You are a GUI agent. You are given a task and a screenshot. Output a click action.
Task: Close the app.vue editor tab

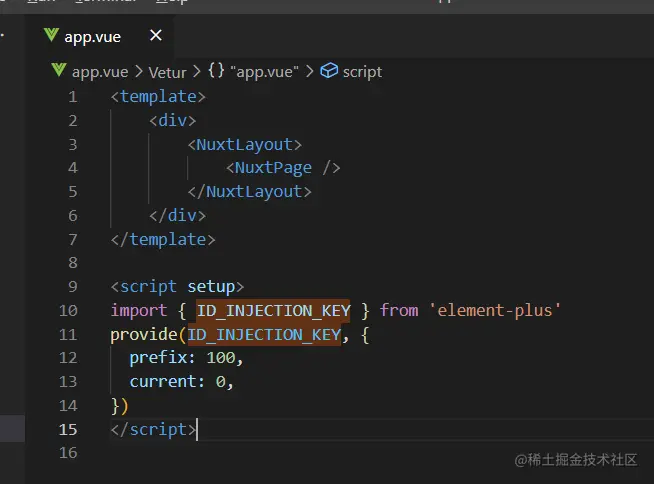click(155, 36)
